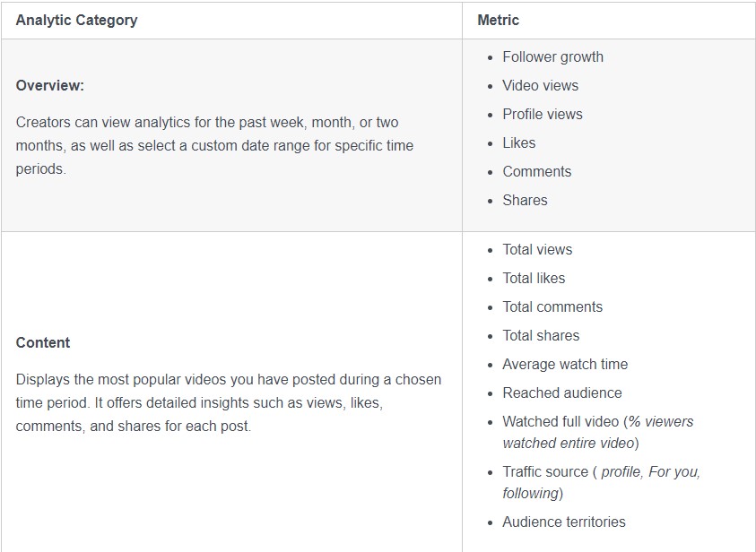Click the Content heading text

pos(43,342)
